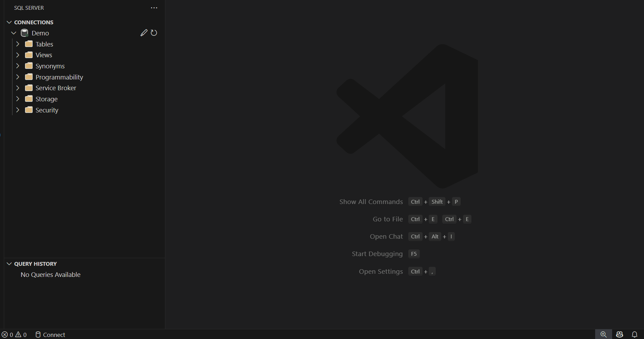The width and height of the screenshot is (644, 339).
Task: Select the Synonyms tree row label
Action: pyautogui.click(x=50, y=66)
